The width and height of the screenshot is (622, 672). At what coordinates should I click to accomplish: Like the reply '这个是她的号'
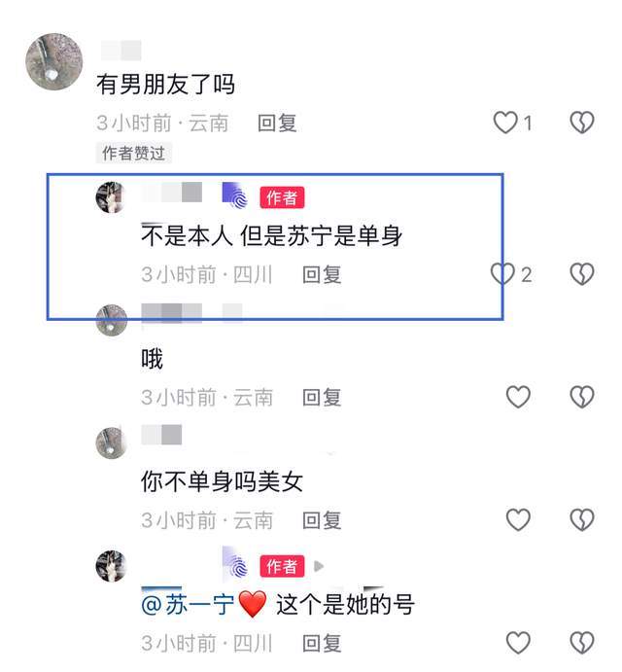point(518,643)
